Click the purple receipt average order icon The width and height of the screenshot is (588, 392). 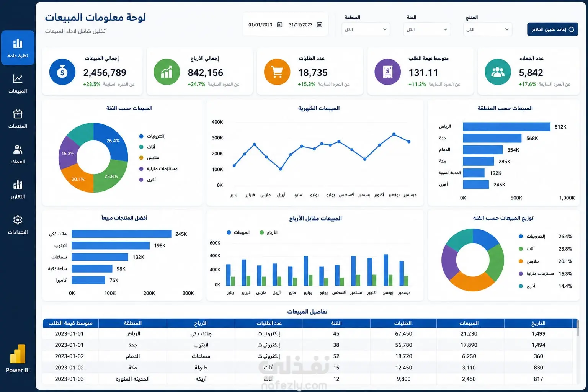387,72
